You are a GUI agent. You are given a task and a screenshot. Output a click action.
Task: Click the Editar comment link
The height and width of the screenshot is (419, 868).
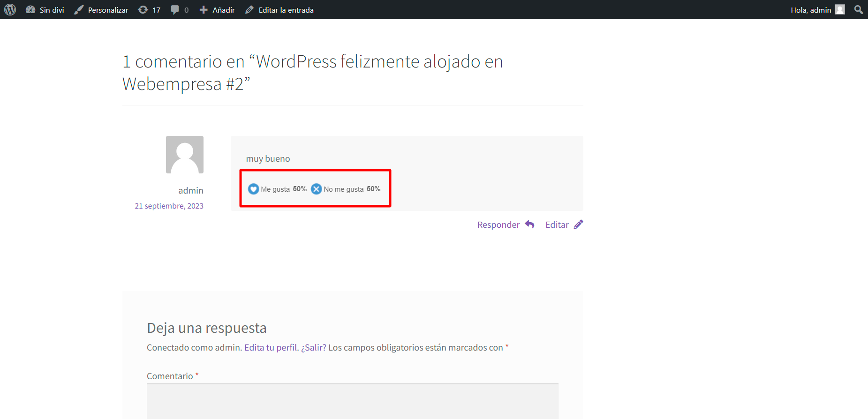(x=557, y=225)
